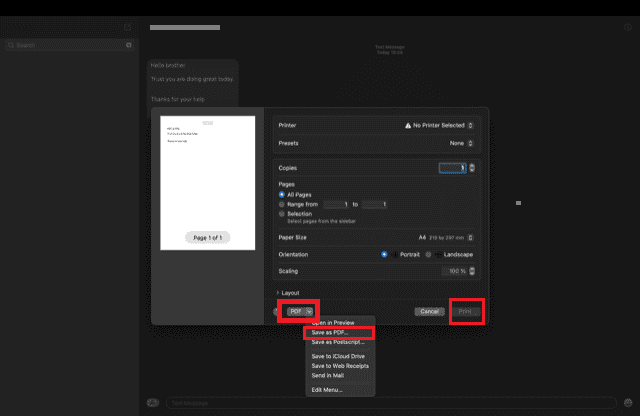
Task: Click the apps icon beside message field
Action: point(153,403)
